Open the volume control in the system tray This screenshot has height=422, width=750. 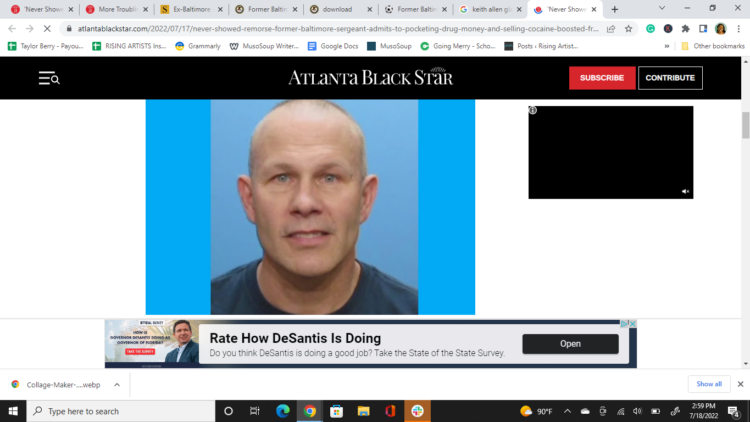click(638, 411)
